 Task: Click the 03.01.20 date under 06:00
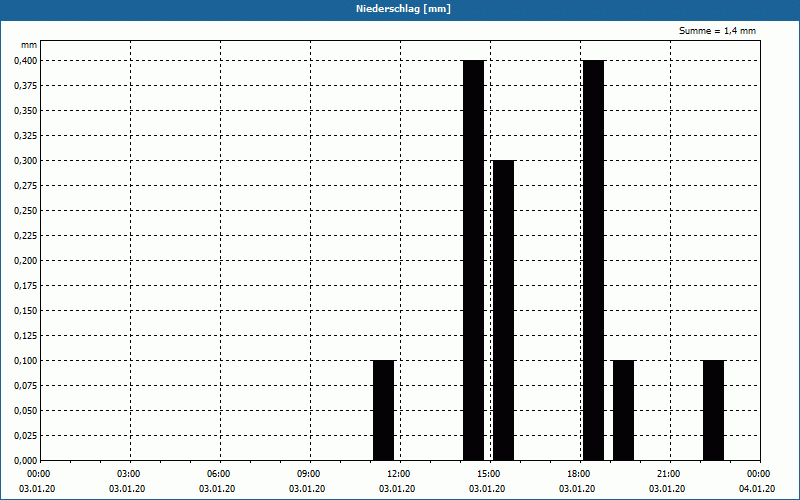point(217,489)
